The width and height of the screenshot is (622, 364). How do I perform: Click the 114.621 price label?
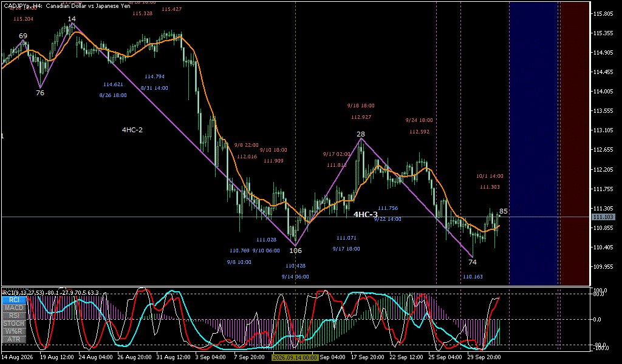pyautogui.click(x=113, y=84)
